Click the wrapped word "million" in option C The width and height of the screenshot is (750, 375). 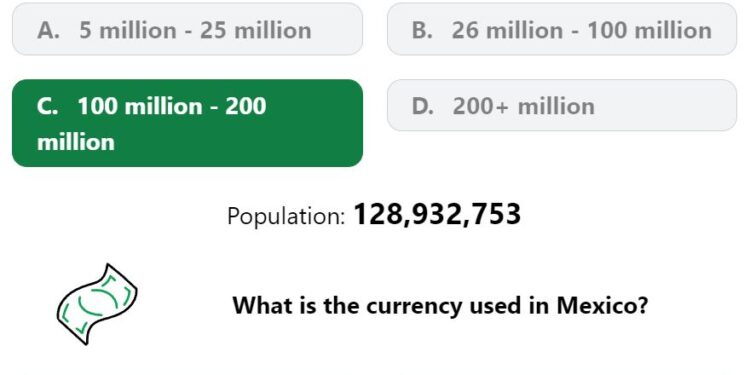pos(76,142)
